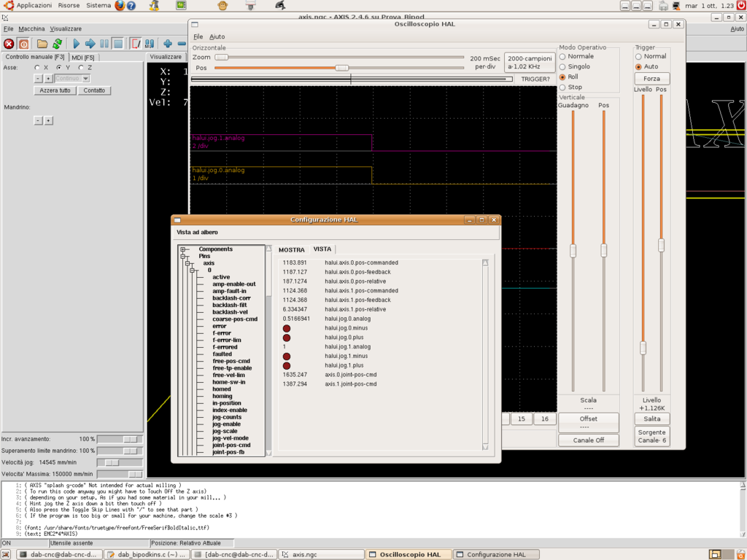The image size is (747, 560).
Task: Toggle the optional pause M1 icon
Action: (150, 44)
